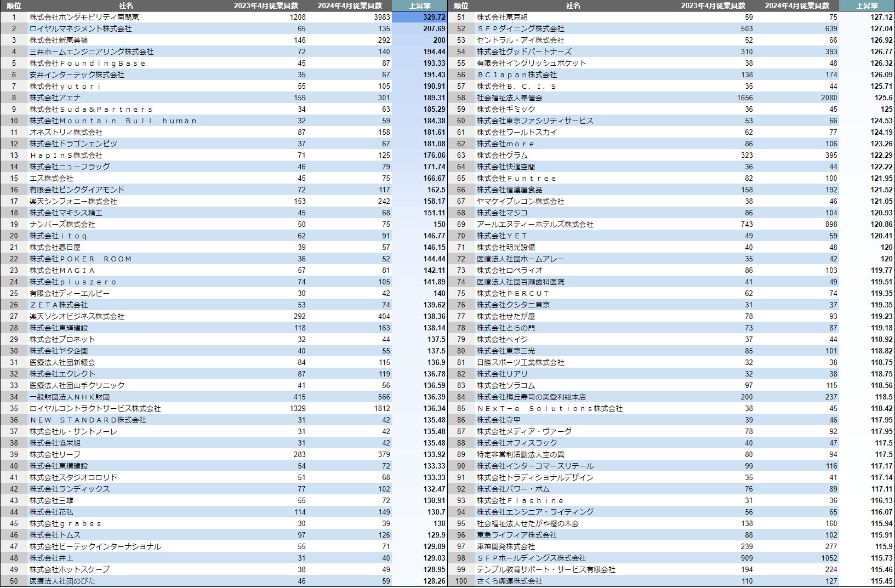This screenshot has height=588, width=895.
Task: Select the 株式会社アエナ company name
Action: pyautogui.click(x=55, y=98)
